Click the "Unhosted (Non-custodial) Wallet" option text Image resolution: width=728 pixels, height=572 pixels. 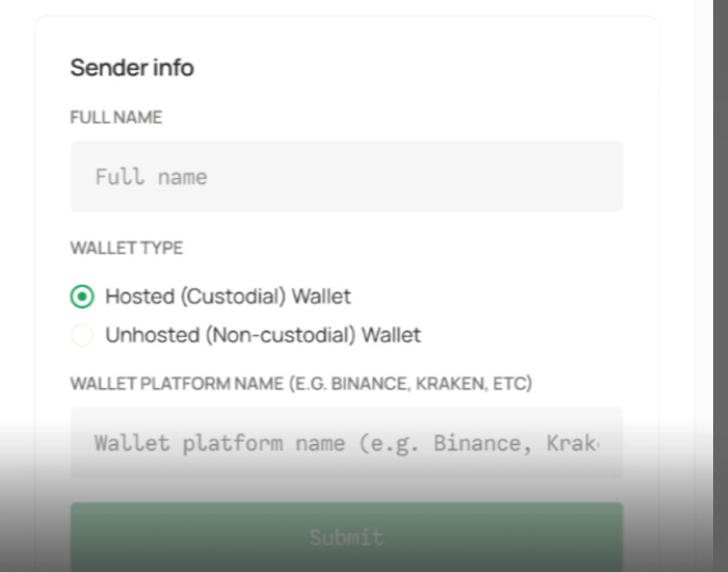(262, 335)
